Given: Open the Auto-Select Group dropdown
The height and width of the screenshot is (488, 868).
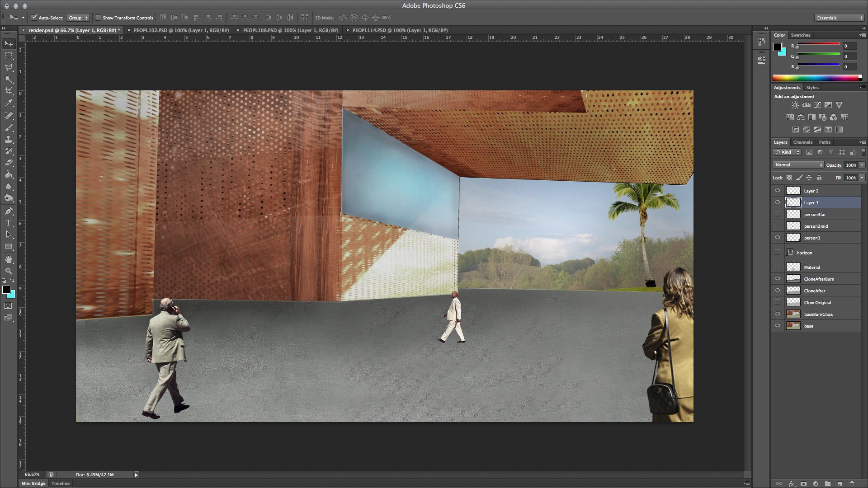Looking at the screenshot, I should pos(78,18).
